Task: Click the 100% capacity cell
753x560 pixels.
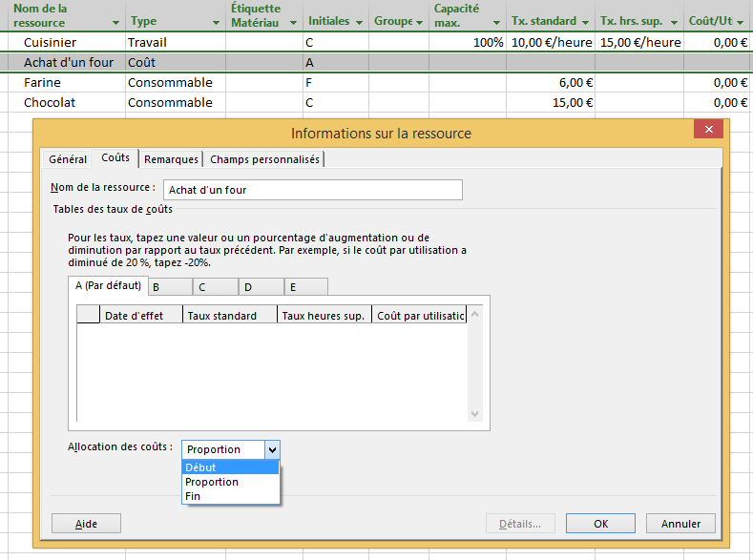Action: click(x=468, y=42)
